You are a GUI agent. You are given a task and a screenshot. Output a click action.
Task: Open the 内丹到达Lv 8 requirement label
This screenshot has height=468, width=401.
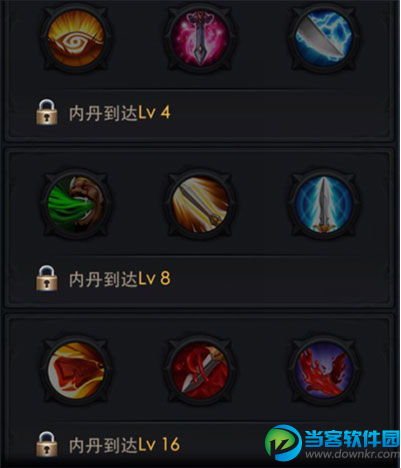click(x=119, y=279)
